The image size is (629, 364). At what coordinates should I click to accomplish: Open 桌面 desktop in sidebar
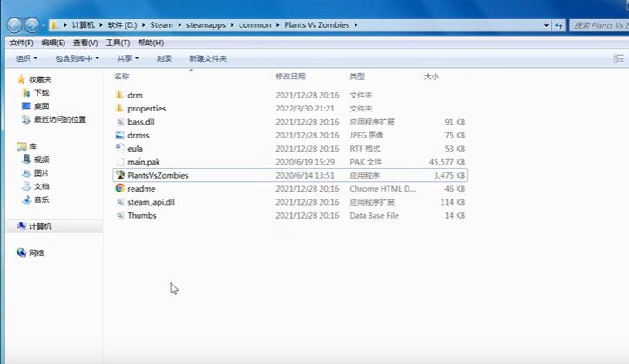36,106
